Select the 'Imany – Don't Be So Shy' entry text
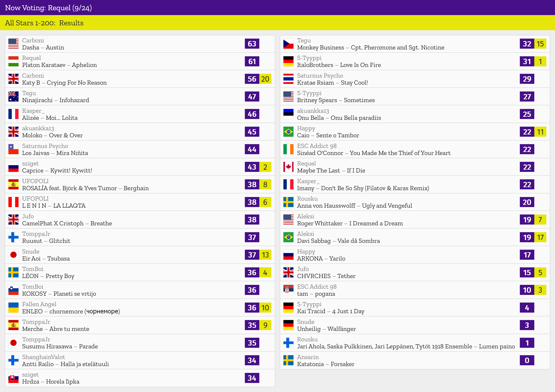The width and height of the screenshot is (555, 392). click(363, 188)
